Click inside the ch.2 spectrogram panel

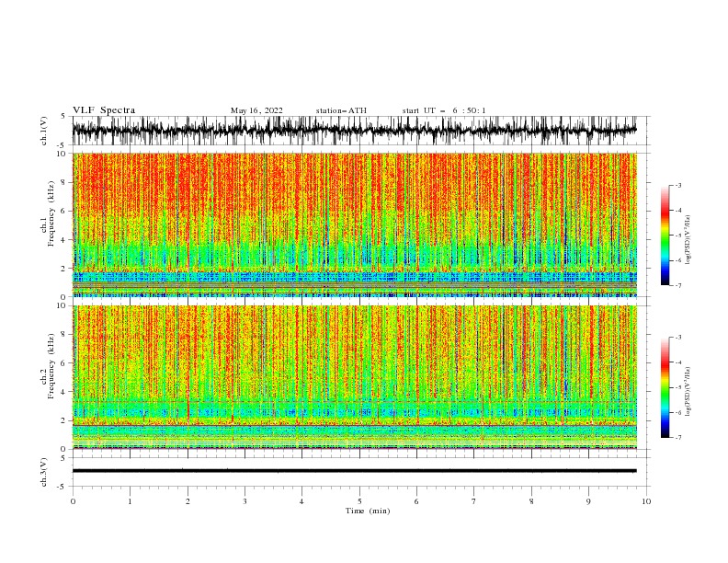coord(354,377)
